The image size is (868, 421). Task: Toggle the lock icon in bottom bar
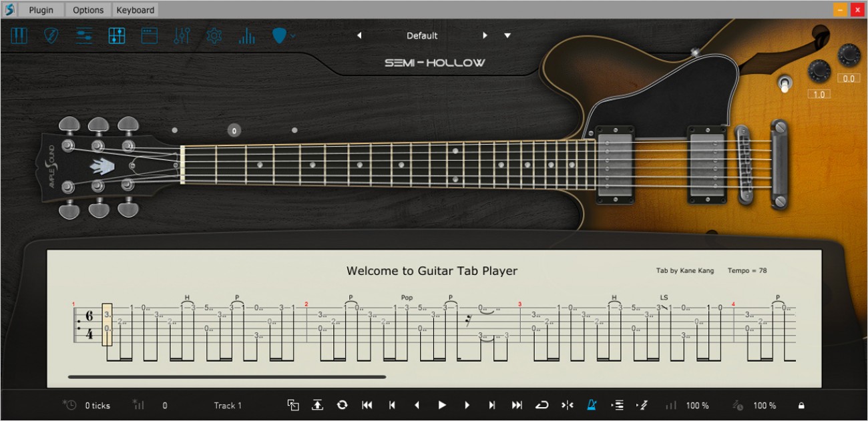(x=801, y=406)
